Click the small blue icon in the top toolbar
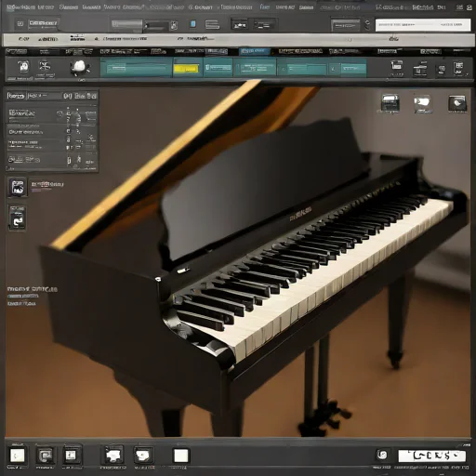476x476 pixels. [x=192, y=23]
